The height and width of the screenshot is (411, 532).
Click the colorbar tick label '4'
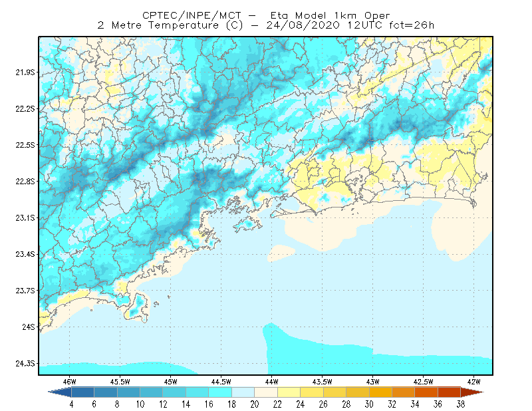71,404
